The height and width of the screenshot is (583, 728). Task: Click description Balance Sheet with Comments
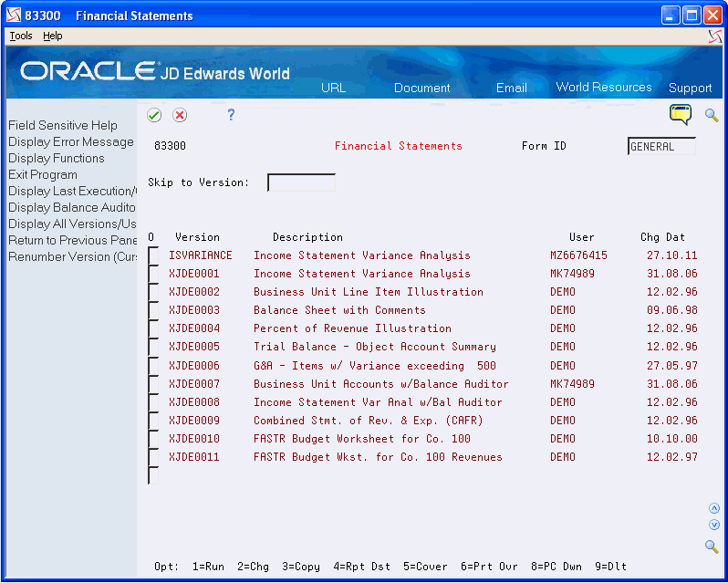tap(339, 310)
